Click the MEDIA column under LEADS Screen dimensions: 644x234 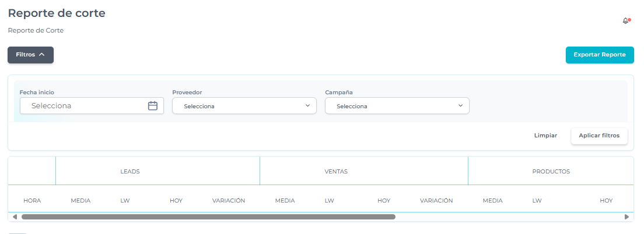(x=80, y=201)
